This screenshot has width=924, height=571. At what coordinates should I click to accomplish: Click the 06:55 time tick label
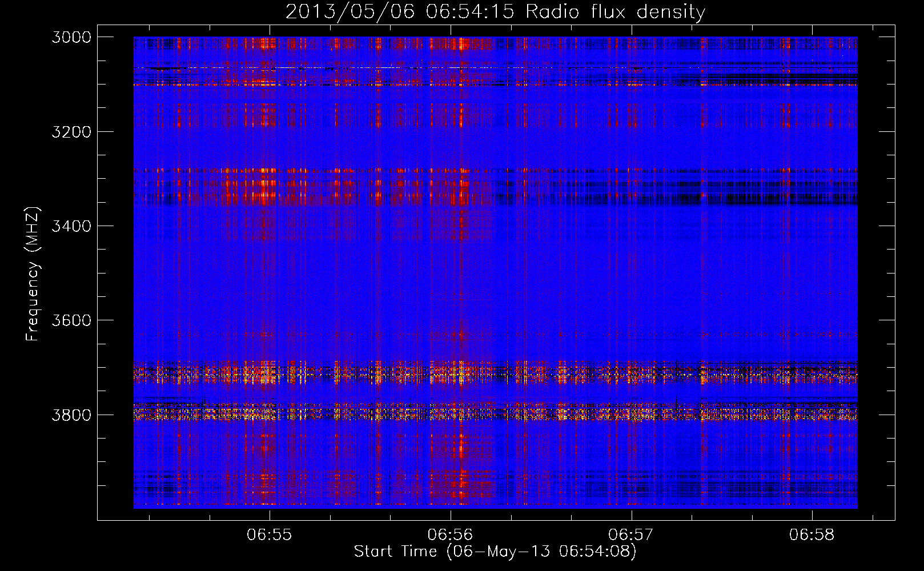[269, 535]
